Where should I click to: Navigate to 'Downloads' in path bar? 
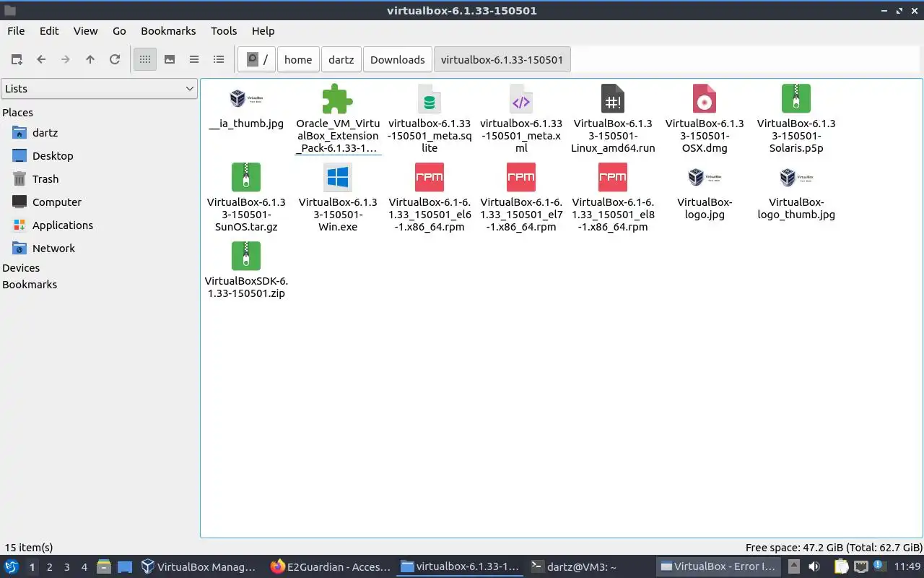[397, 59]
